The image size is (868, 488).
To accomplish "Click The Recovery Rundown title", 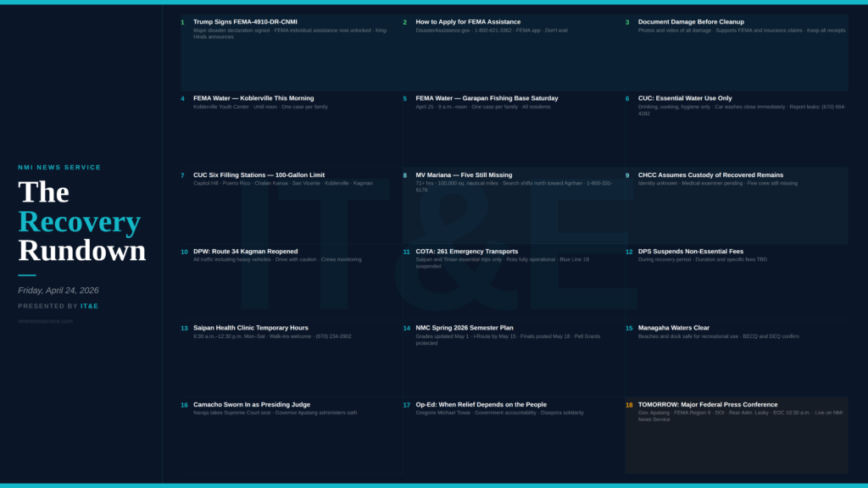I will click(81, 221).
